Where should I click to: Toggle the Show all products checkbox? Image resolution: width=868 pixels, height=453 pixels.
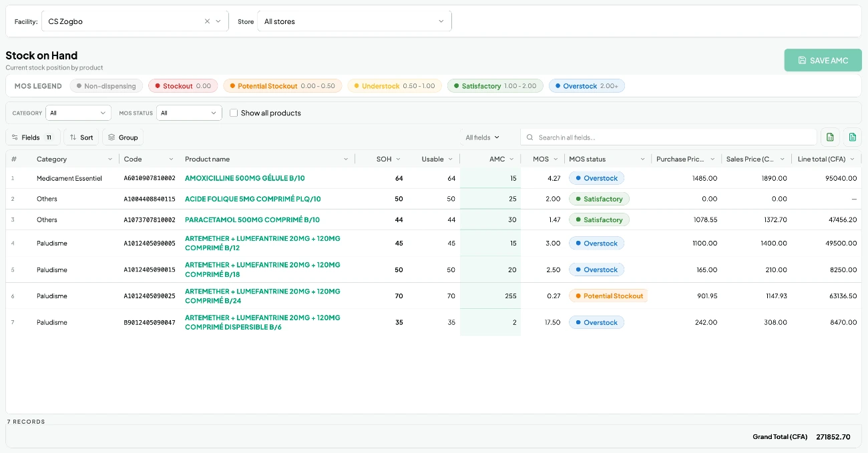pos(234,113)
